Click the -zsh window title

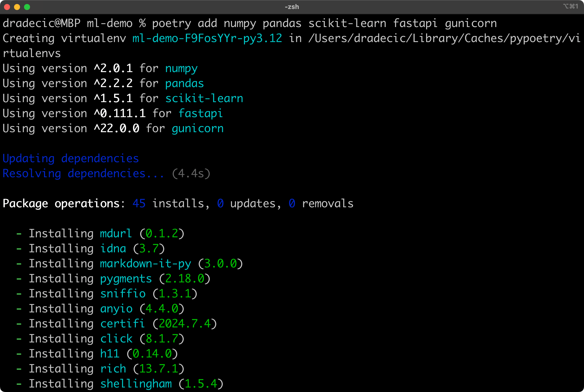(x=292, y=7)
